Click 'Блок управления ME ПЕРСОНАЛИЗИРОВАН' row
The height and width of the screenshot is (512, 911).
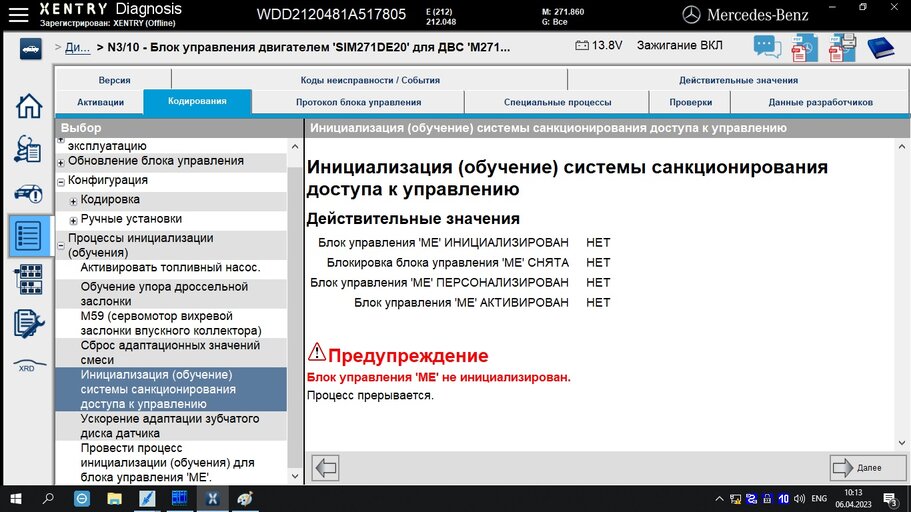[460, 282]
